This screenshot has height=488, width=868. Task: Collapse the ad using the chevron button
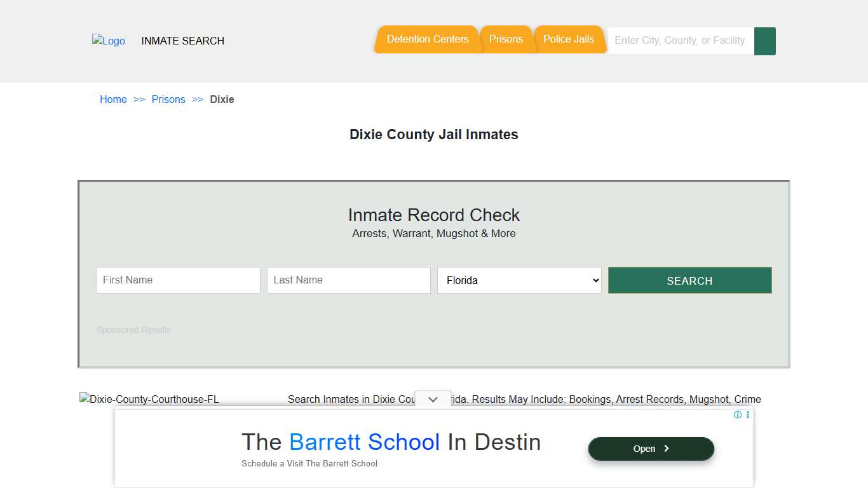(x=433, y=399)
